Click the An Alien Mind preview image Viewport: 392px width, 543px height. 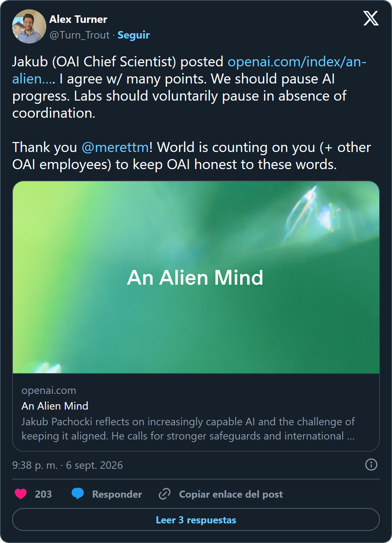tap(196, 277)
